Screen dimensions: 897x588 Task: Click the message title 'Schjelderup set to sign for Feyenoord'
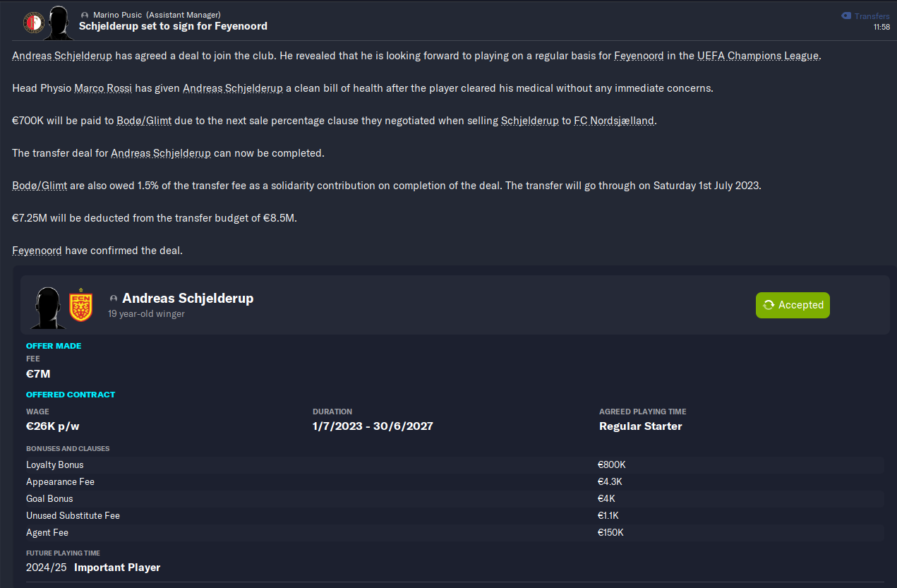pyautogui.click(x=173, y=26)
